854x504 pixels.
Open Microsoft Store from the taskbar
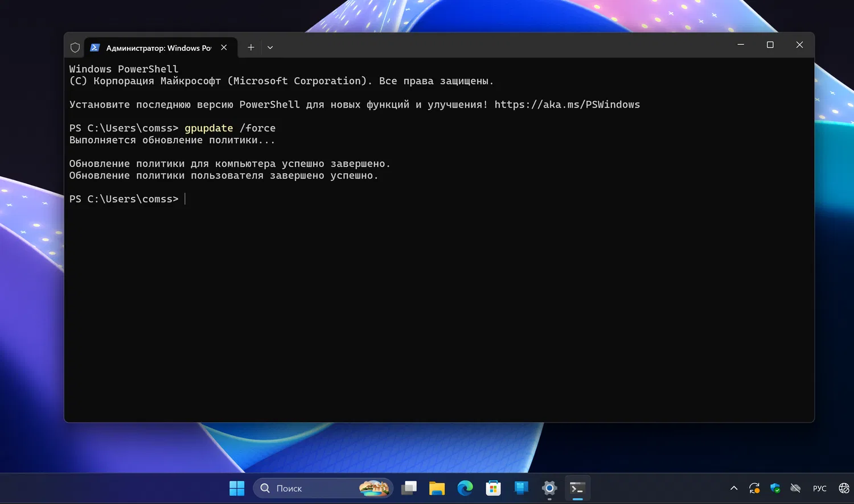492,488
